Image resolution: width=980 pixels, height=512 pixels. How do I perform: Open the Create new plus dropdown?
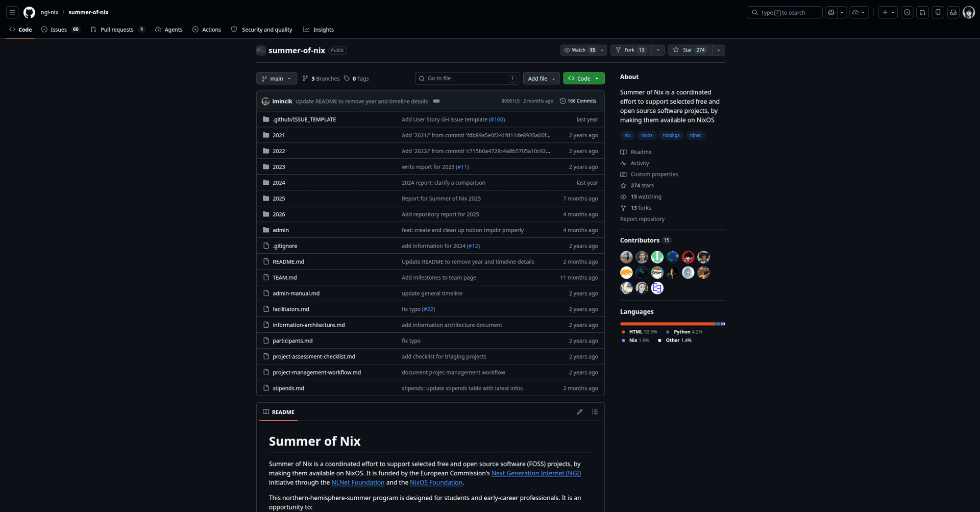[x=888, y=12]
